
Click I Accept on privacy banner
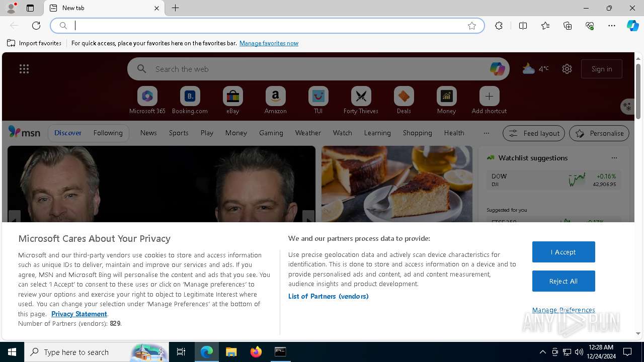point(563,252)
